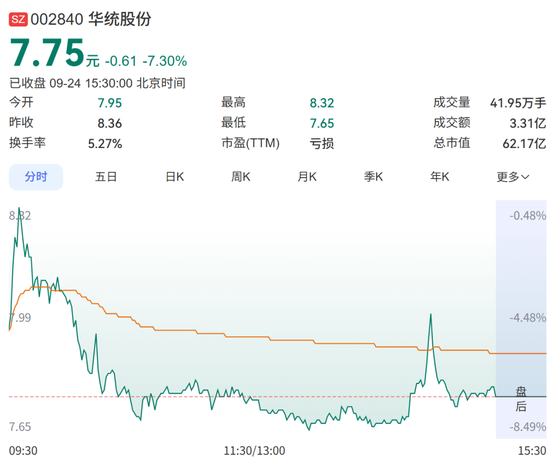Viewport: 550px width, 464px height.
Task: Open the 周K weekly candlestick tab
Action: (x=241, y=177)
